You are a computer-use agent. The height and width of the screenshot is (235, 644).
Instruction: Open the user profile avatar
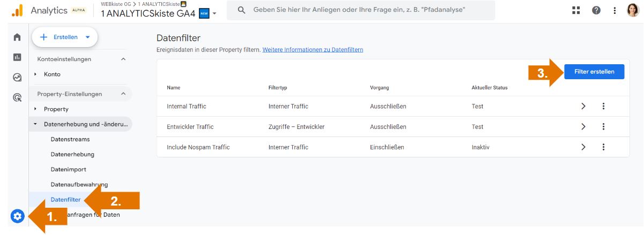[x=633, y=11]
